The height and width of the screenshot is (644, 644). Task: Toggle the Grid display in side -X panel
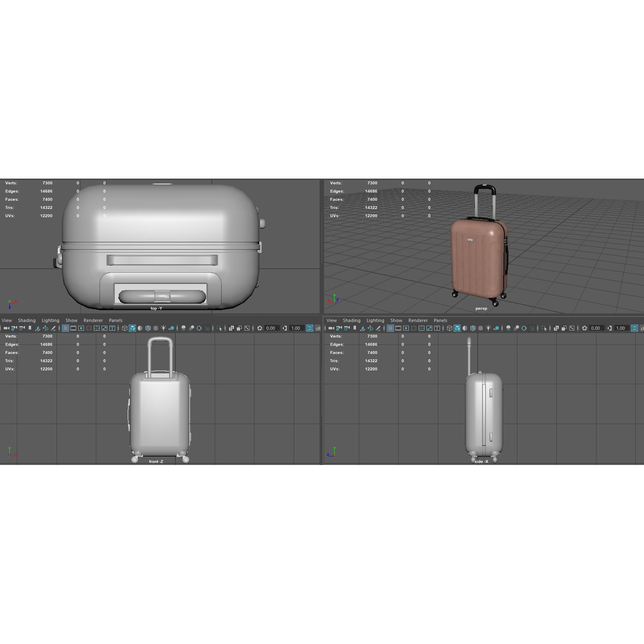pos(390,328)
